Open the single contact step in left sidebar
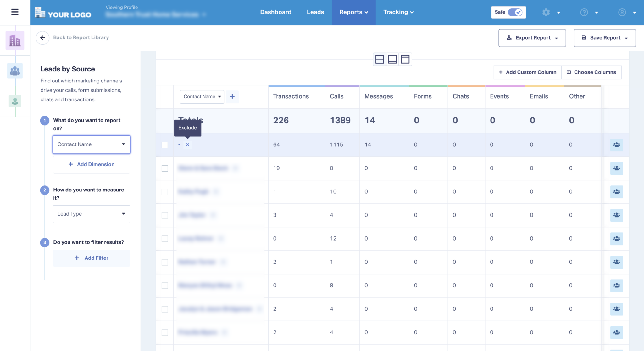 pyautogui.click(x=14, y=101)
